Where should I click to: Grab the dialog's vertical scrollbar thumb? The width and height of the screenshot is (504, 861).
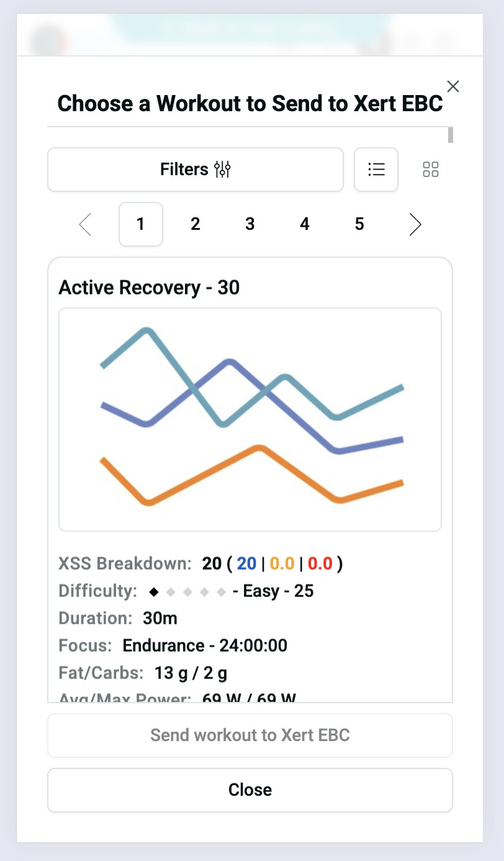pyautogui.click(x=451, y=135)
